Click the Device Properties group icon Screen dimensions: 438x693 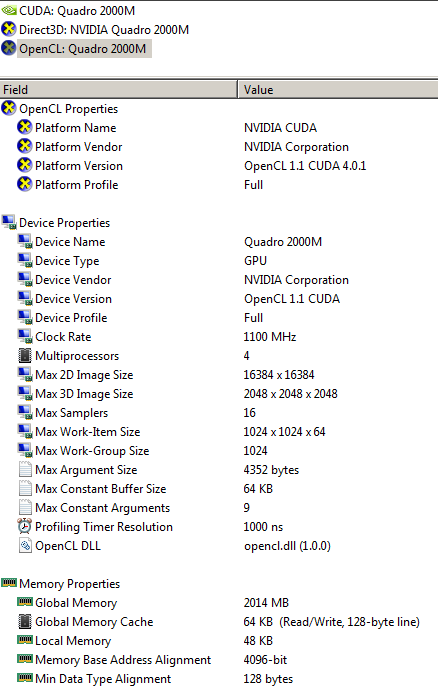[x=8, y=222]
